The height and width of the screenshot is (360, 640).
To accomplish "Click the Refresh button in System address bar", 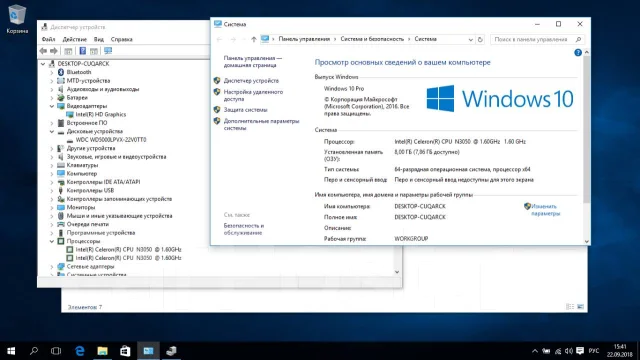I will click(480, 40).
